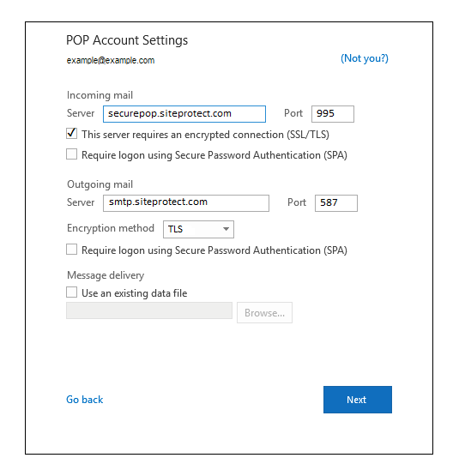Click the disabled Browse... button
This screenshot has width=459, height=476.
pyautogui.click(x=264, y=313)
